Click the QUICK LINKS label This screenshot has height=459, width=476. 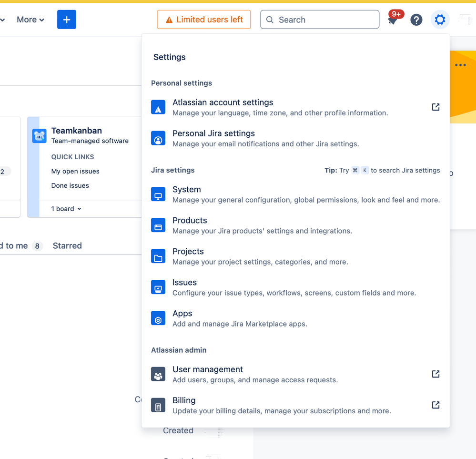pos(72,157)
